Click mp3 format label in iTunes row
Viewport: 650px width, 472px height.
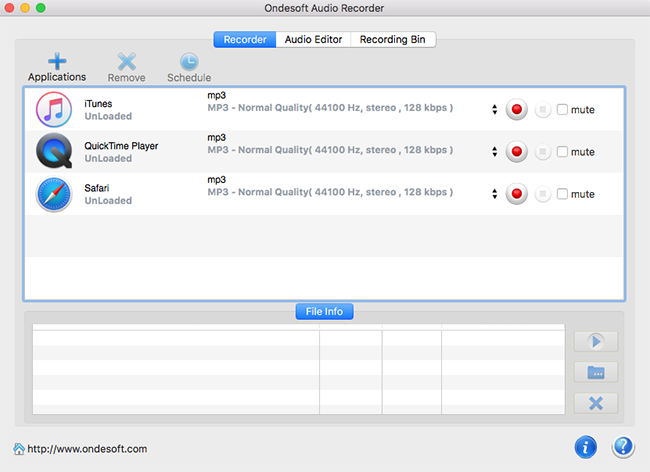coord(216,96)
